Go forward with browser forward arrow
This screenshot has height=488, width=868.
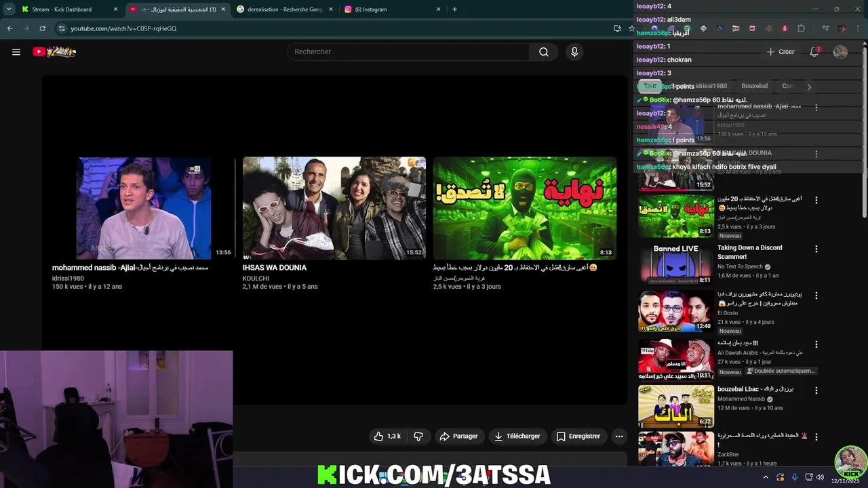click(26, 28)
